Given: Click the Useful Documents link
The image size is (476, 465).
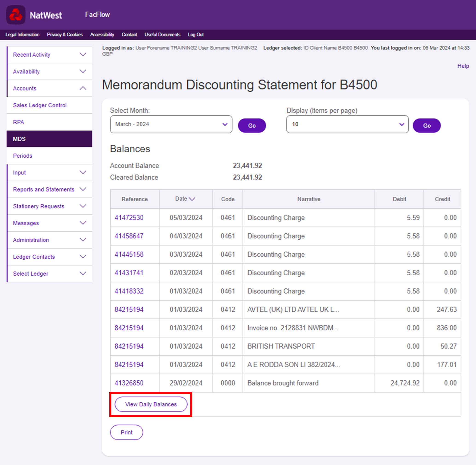Looking at the screenshot, I should click(x=162, y=35).
